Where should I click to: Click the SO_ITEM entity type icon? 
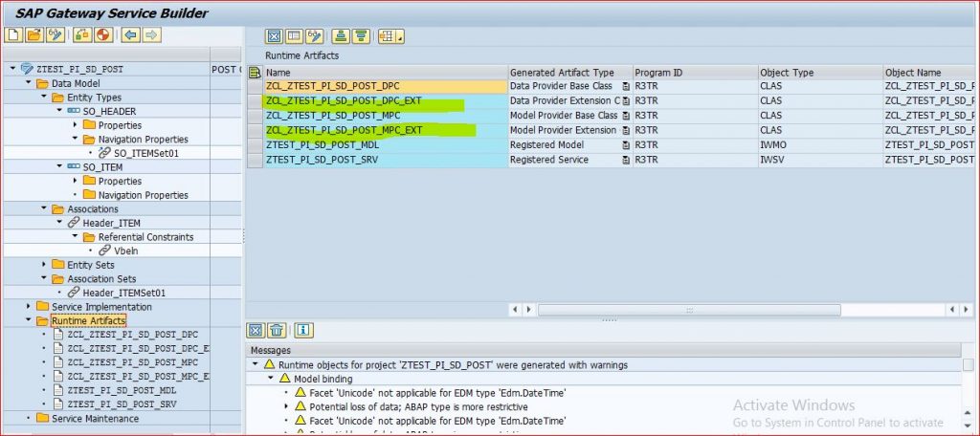[74, 167]
